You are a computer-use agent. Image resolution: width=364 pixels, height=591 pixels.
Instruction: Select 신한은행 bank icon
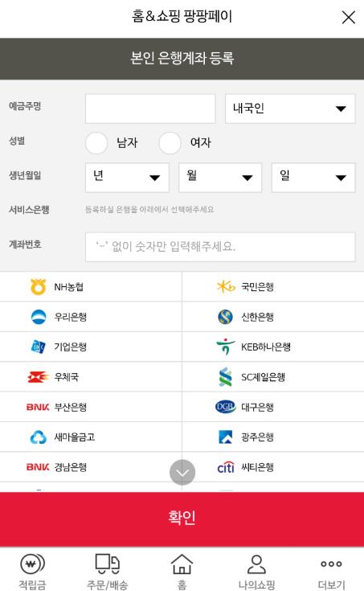pos(225,317)
